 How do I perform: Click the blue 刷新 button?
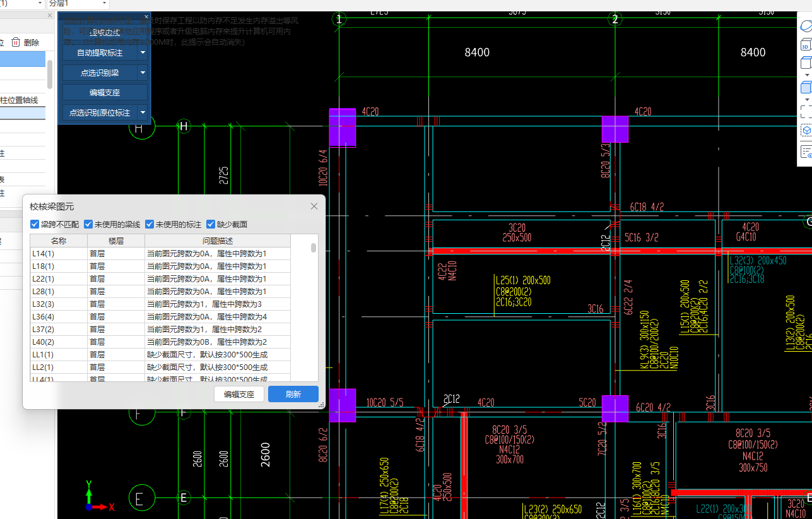[x=293, y=394]
